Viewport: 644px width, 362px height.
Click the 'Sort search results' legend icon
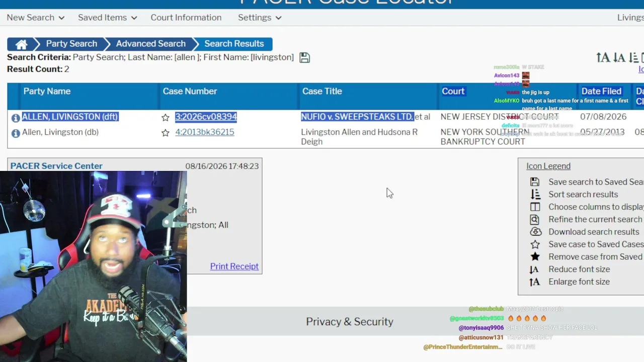(535, 195)
